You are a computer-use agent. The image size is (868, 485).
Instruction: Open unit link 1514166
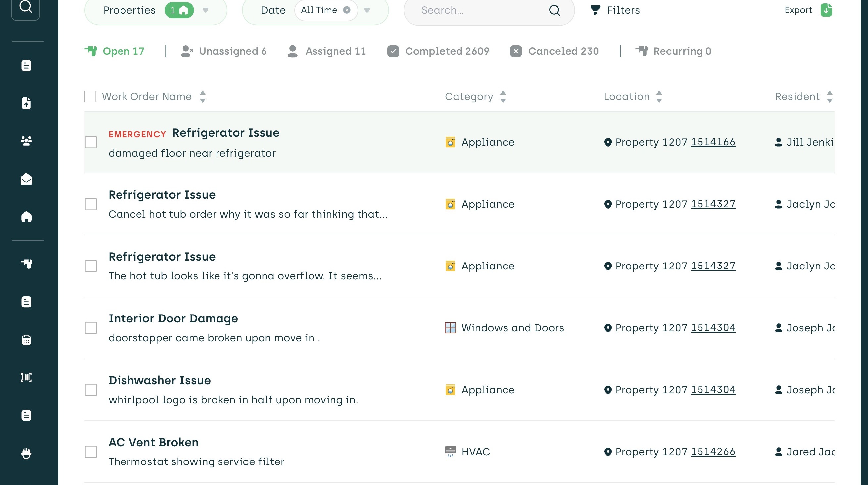713,142
